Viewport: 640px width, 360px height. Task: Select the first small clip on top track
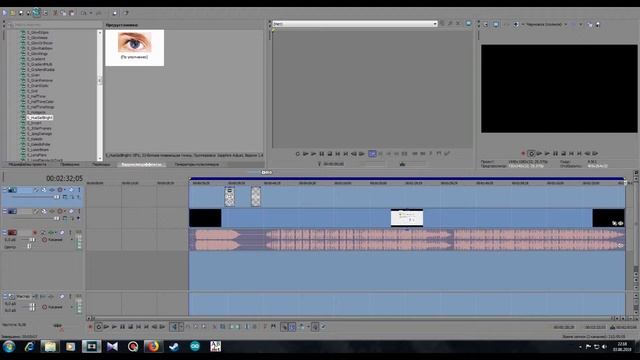pos(229,196)
